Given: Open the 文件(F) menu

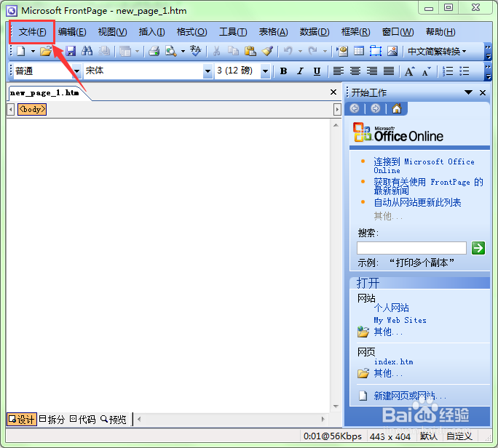Looking at the screenshot, I should pos(32,32).
